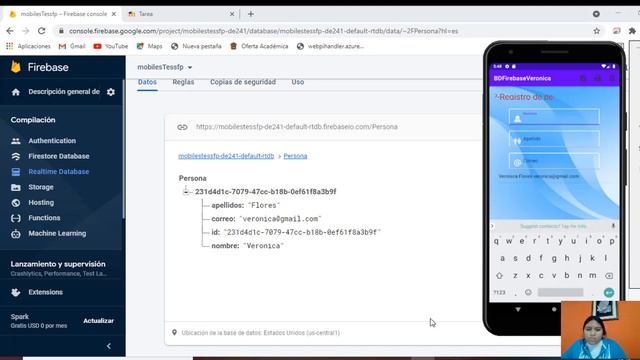Open Extensions section

(x=45, y=292)
